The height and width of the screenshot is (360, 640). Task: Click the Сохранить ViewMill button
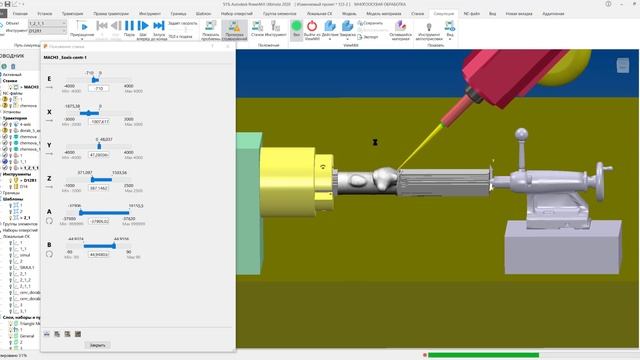pyautogui.click(x=370, y=23)
